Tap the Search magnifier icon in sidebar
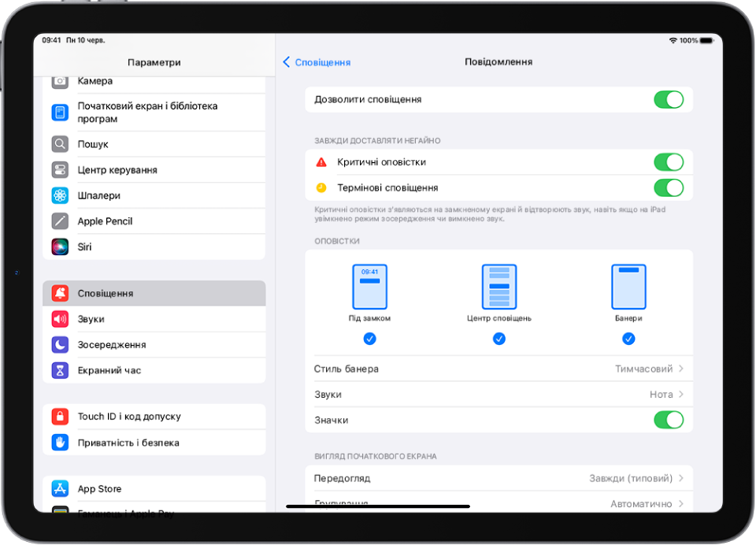 (60, 143)
